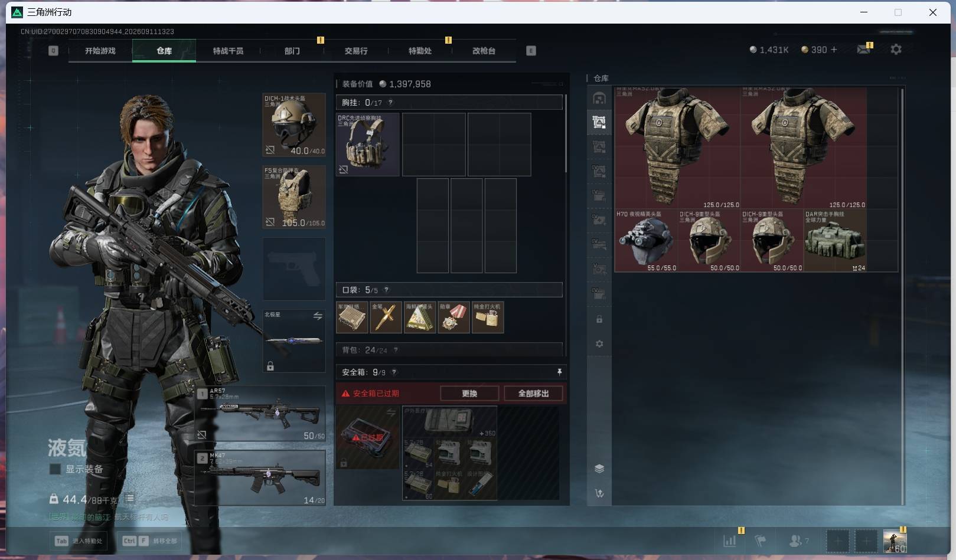This screenshot has height=560, width=956.
Task: Switch to the 改枪台 tab
Action: tap(484, 51)
